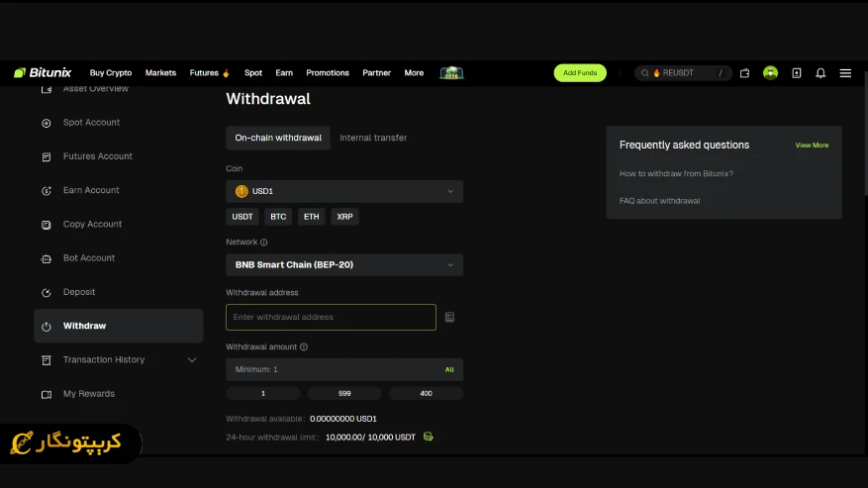Click the Network info icon
Image resolution: width=868 pixels, height=488 pixels.
click(264, 243)
